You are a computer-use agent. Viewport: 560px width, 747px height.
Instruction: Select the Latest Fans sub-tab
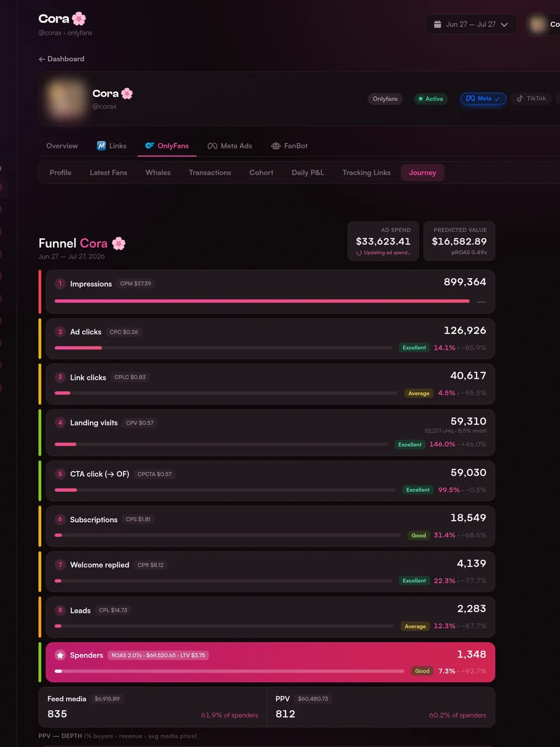(x=109, y=172)
